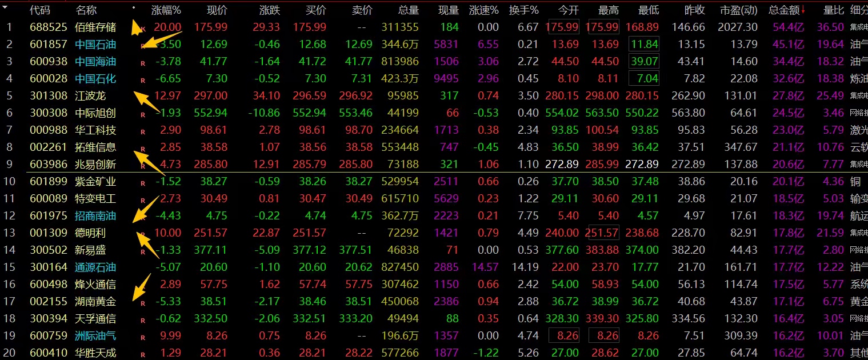Click stock code 600410
This screenshot has width=868, height=360.
click(x=49, y=353)
